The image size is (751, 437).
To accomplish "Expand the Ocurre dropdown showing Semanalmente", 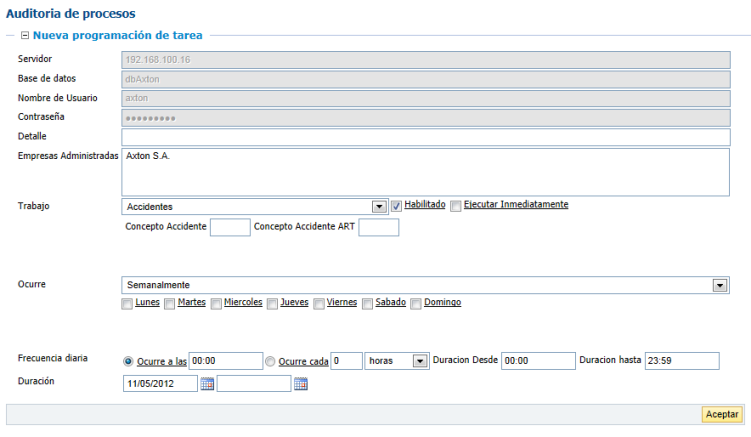I will pos(719,285).
